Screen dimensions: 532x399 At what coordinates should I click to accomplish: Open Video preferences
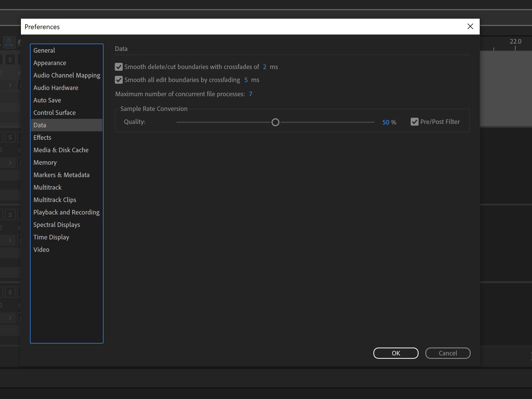tap(41, 249)
